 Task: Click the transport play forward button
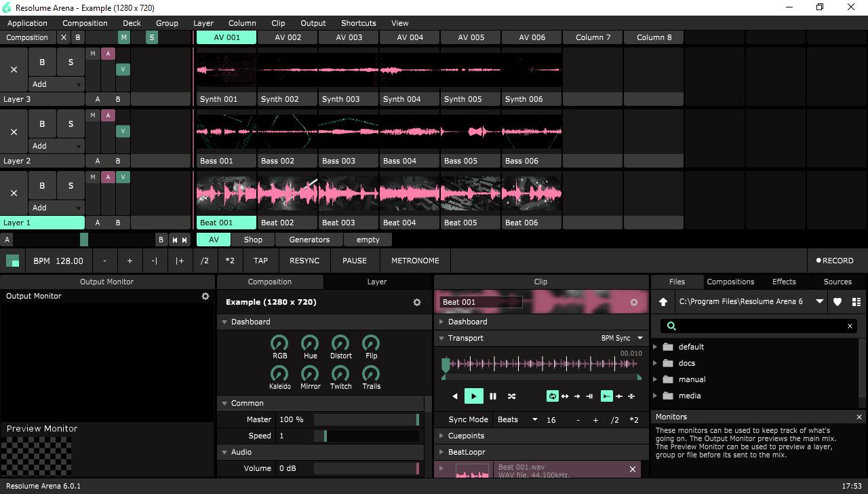click(x=473, y=396)
